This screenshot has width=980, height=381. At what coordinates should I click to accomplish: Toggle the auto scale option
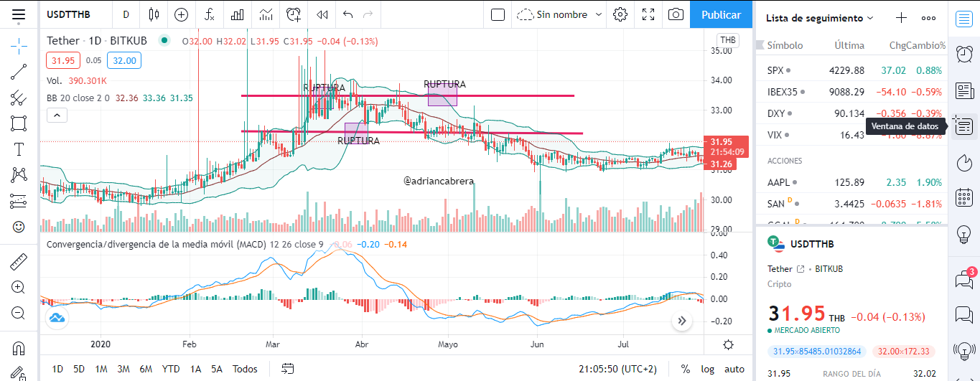coord(734,369)
